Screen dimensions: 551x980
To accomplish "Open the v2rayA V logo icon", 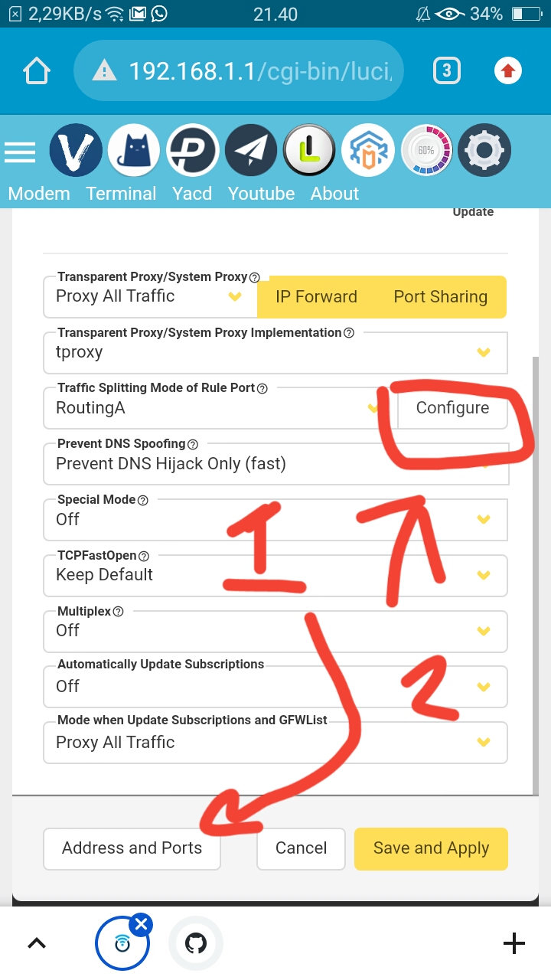I will pos(77,152).
